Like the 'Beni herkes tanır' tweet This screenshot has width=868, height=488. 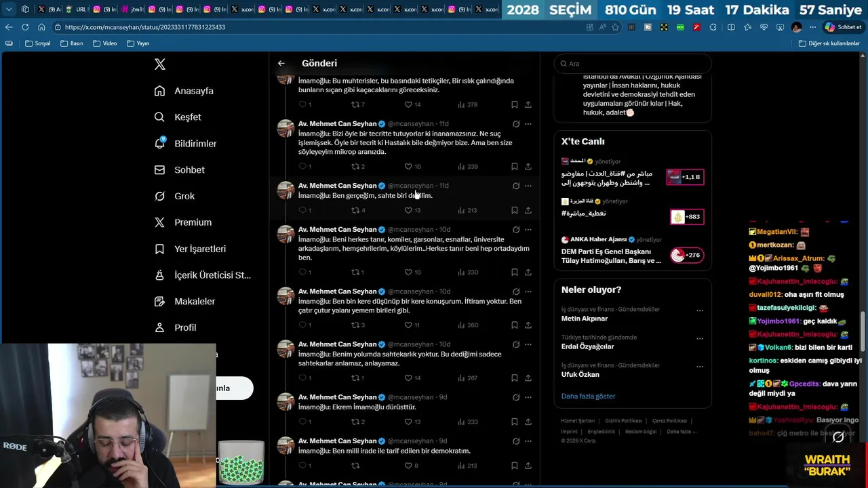(x=412, y=272)
